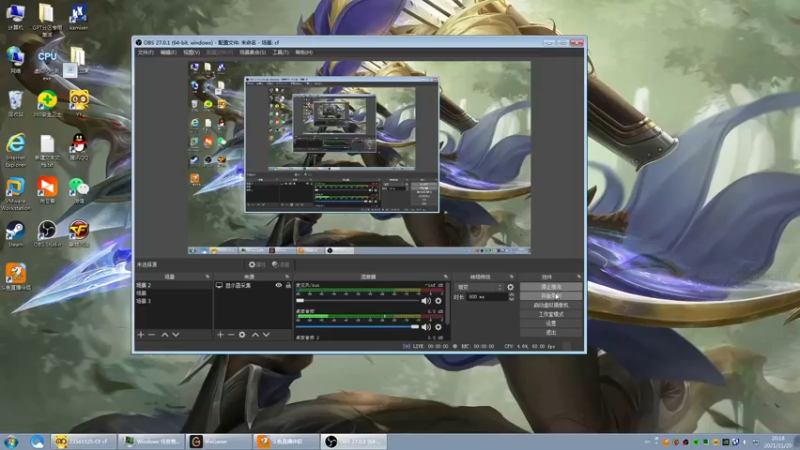Open VMware Workstation desktop shortcut
Image resolution: width=800 pixels, height=450 pixels.
pyautogui.click(x=15, y=194)
